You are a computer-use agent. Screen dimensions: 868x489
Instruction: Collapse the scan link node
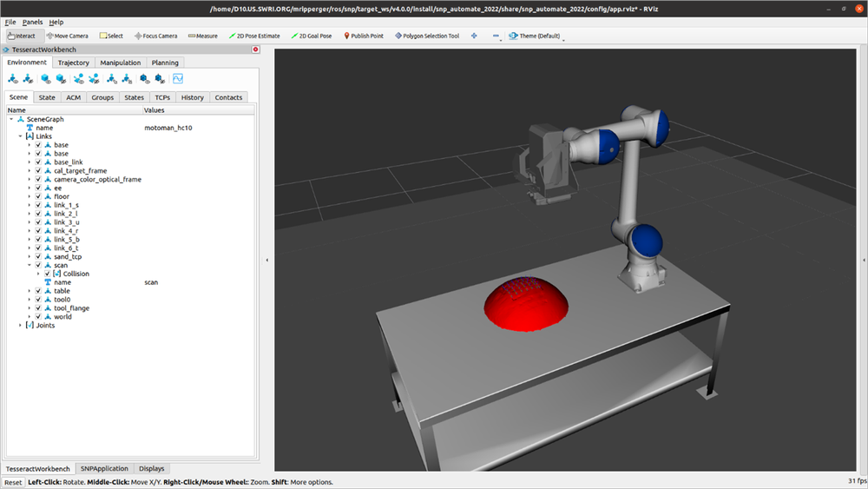click(30, 265)
